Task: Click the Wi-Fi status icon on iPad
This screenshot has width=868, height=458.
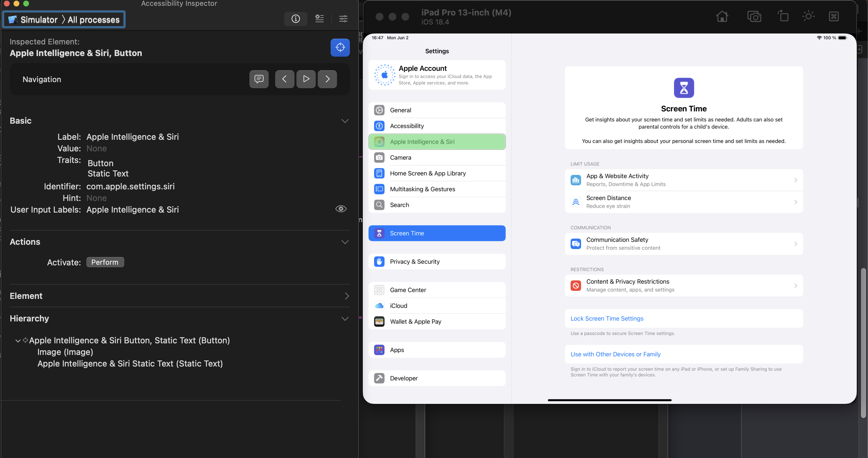Action: point(819,38)
